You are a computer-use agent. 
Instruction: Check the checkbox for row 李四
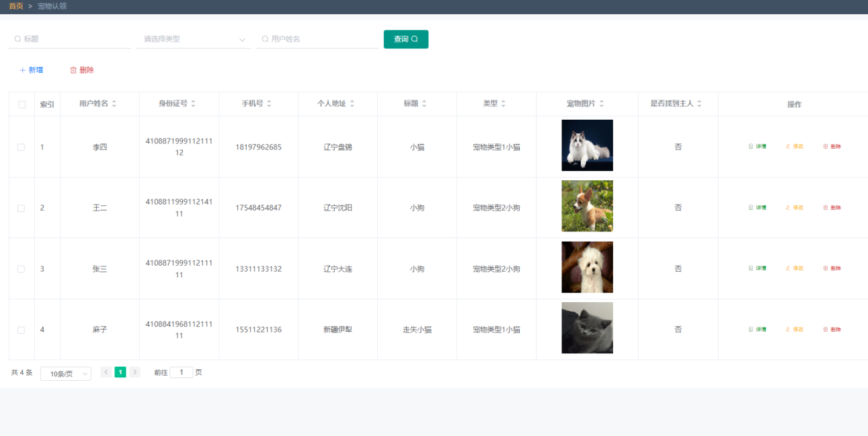pos(22,147)
